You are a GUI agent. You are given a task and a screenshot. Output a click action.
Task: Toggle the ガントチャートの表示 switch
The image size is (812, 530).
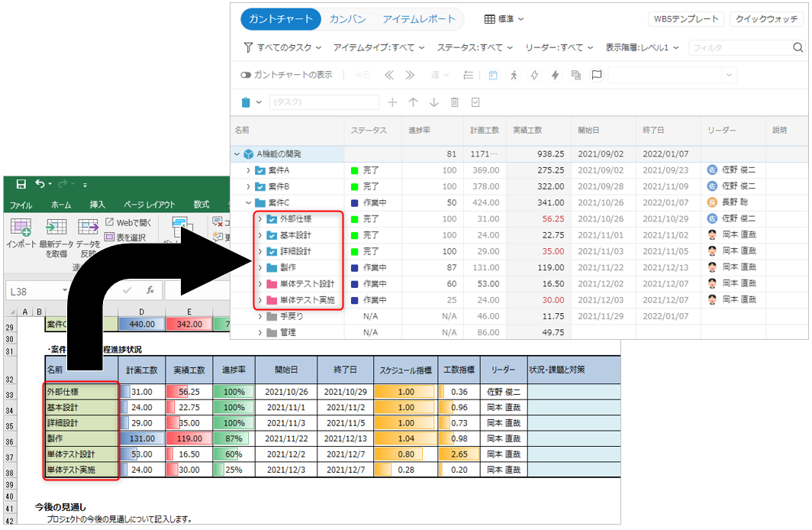click(246, 75)
